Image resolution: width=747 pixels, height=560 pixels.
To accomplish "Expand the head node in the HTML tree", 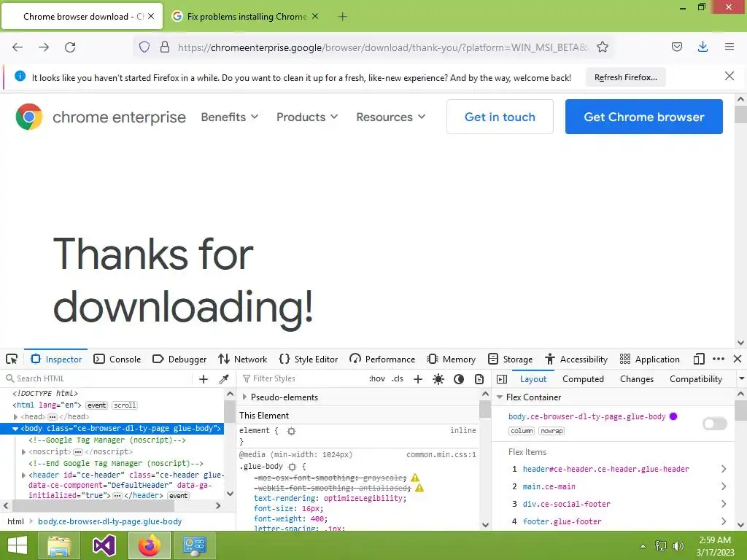I will [16, 416].
